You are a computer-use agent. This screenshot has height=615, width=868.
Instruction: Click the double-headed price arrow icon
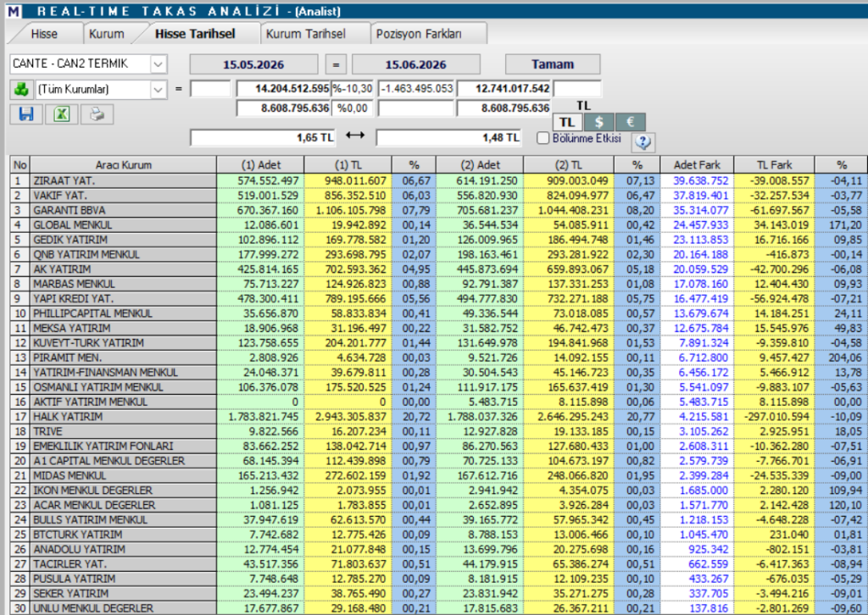[x=355, y=136]
